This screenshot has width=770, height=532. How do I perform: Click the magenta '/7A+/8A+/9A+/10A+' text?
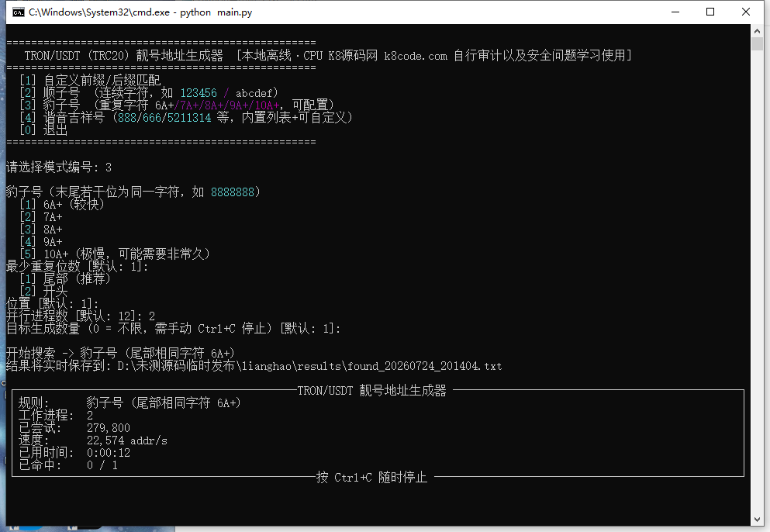227,105
